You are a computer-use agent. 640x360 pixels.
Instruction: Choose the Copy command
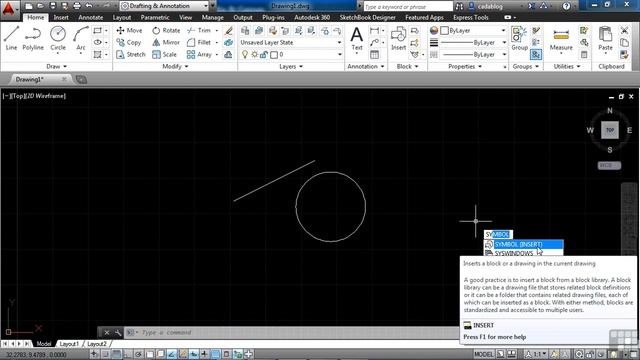tap(129, 42)
